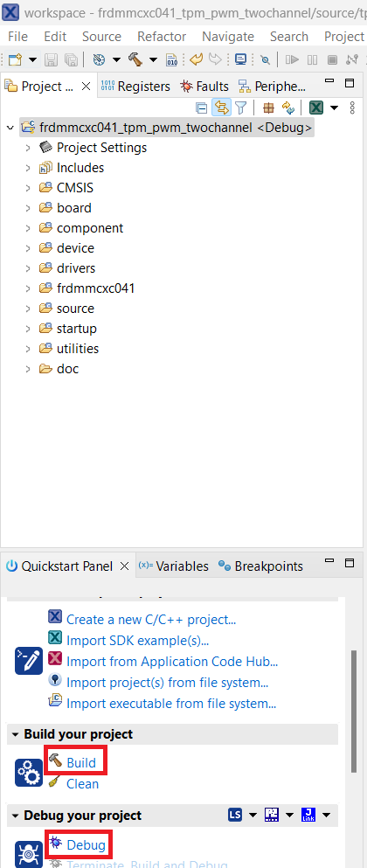The height and width of the screenshot is (868, 367).
Task: Switch to the Breakpoints tab
Action: click(260, 566)
